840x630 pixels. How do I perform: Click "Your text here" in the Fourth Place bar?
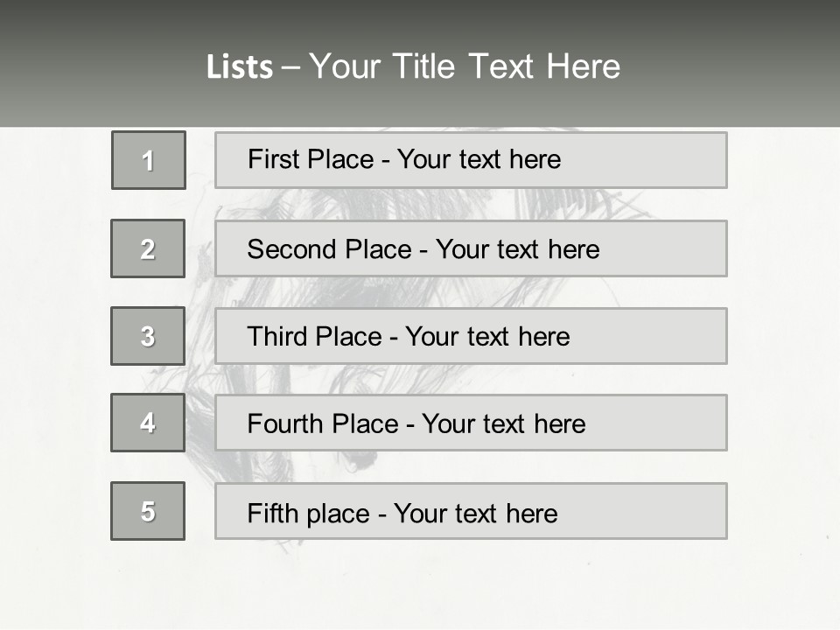503,424
